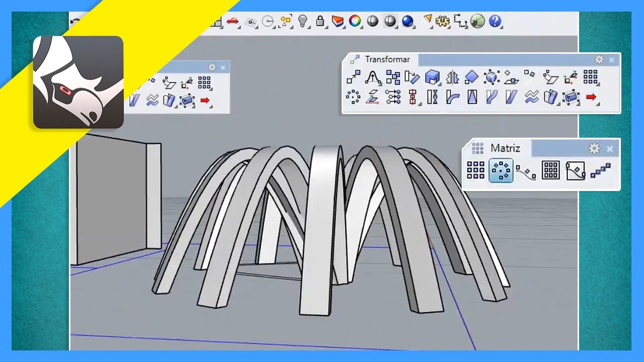
Task: Select the Align objects red boxes tool
Action: (x=413, y=97)
